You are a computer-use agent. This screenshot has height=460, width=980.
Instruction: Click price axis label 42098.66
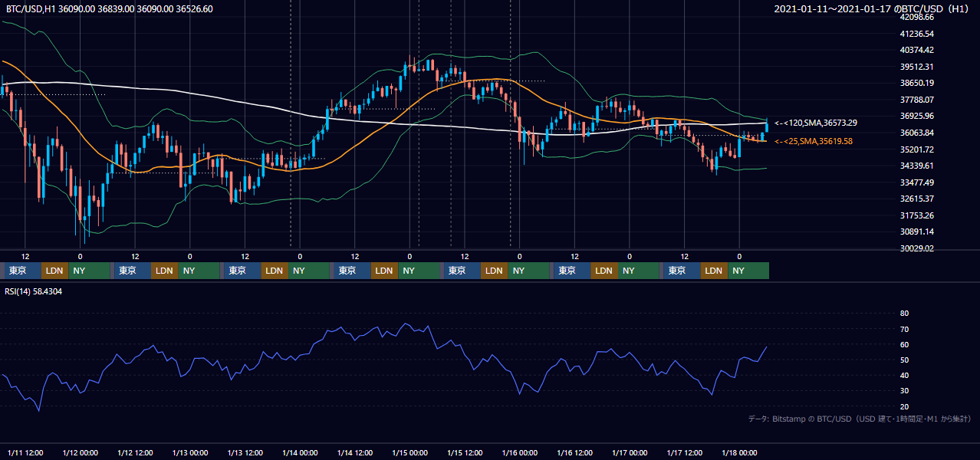pos(916,17)
